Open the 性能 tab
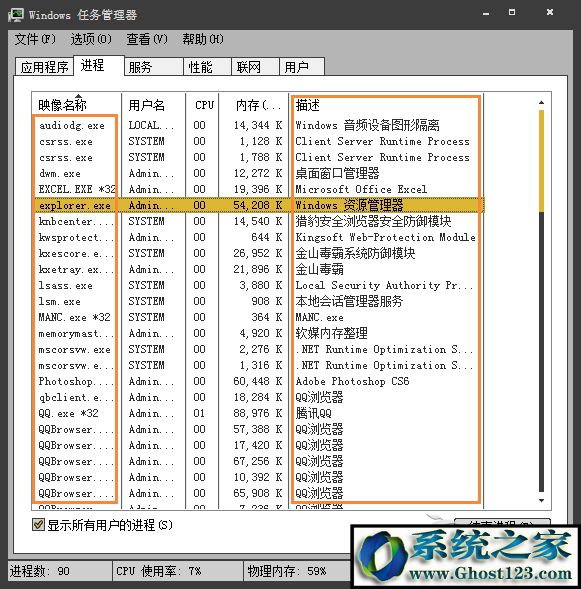Image resolution: width=581 pixels, height=589 pixels. click(207, 67)
